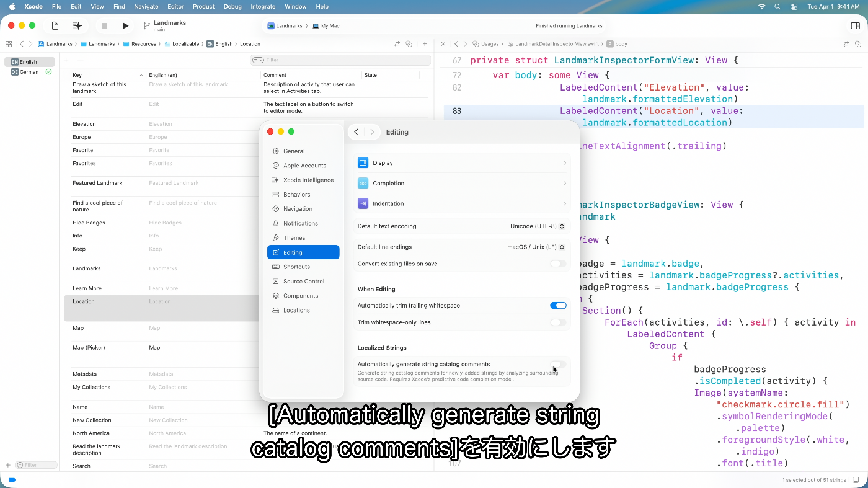Screen dimensions: 868x488
Task: Remove selected string with the minus button
Action: 80,60
